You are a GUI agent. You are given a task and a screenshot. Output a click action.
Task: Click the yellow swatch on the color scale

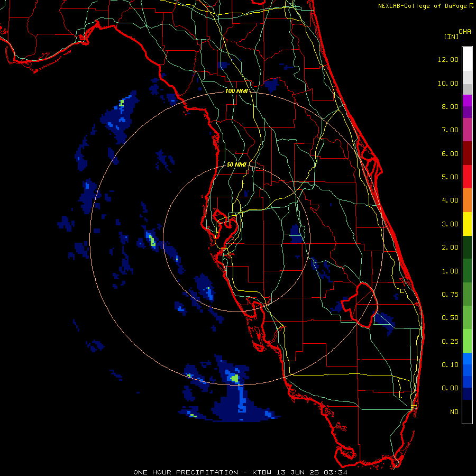467,224
